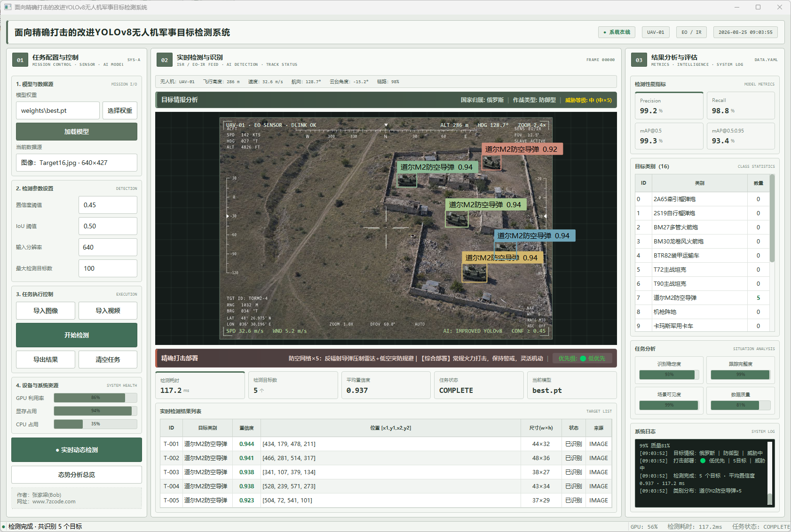
Task: Select class row 道尔M2防空导弹
Action: click(x=702, y=297)
